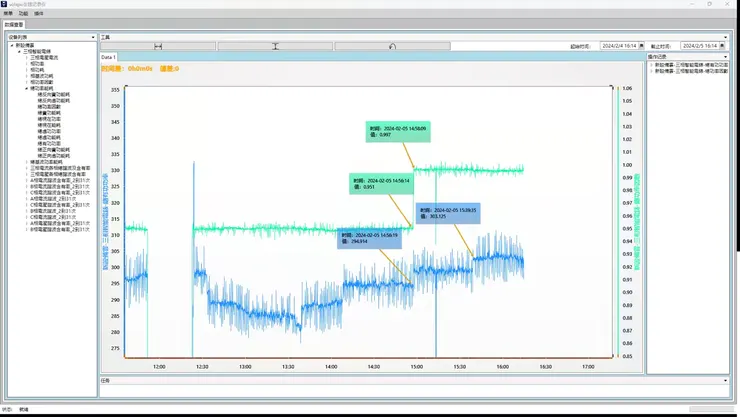Open the first menu bar item 菜單
This screenshot has width=740, height=417.
pos(8,14)
